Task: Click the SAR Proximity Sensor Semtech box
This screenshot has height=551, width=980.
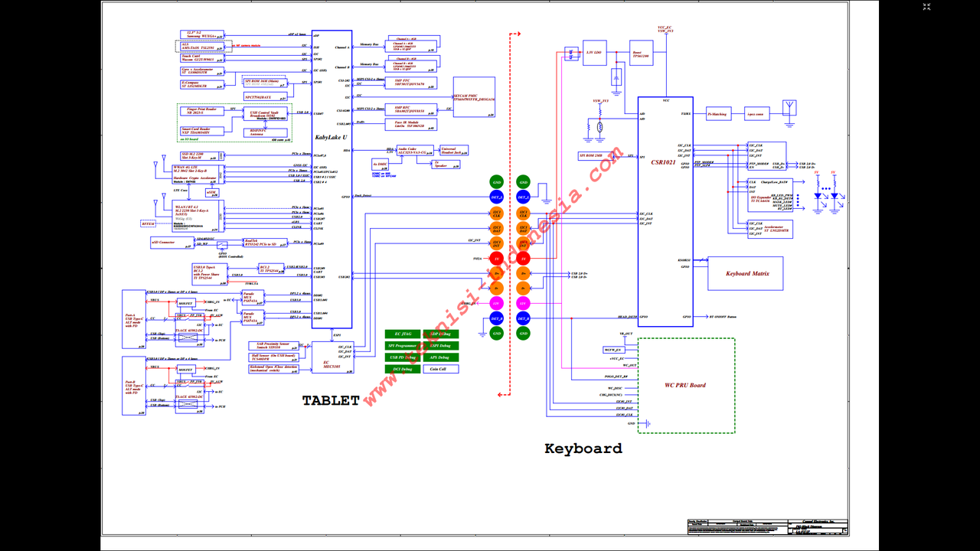Action: (x=274, y=346)
